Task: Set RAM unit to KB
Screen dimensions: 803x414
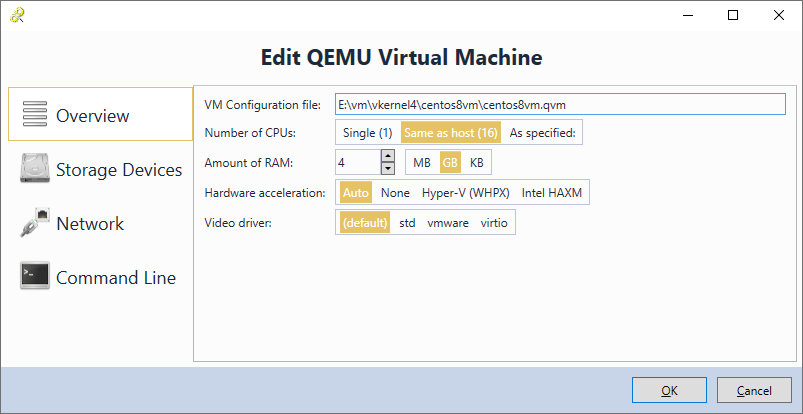Action: tap(477, 163)
